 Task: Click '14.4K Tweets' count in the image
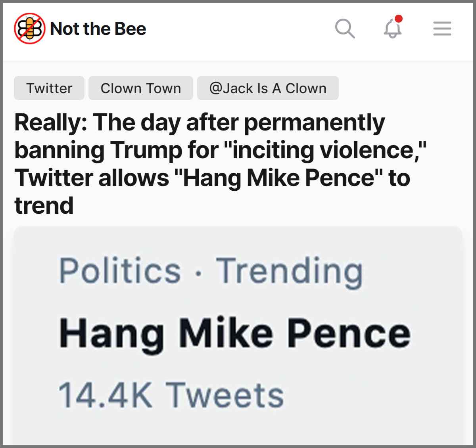tap(171, 395)
